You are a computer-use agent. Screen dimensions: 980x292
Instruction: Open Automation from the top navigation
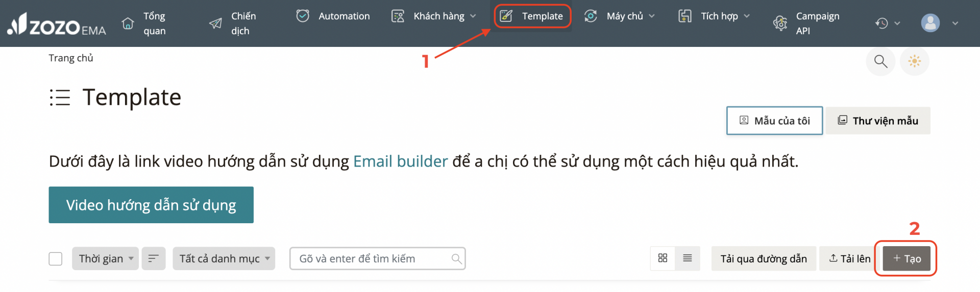click(x=333, y=16)
